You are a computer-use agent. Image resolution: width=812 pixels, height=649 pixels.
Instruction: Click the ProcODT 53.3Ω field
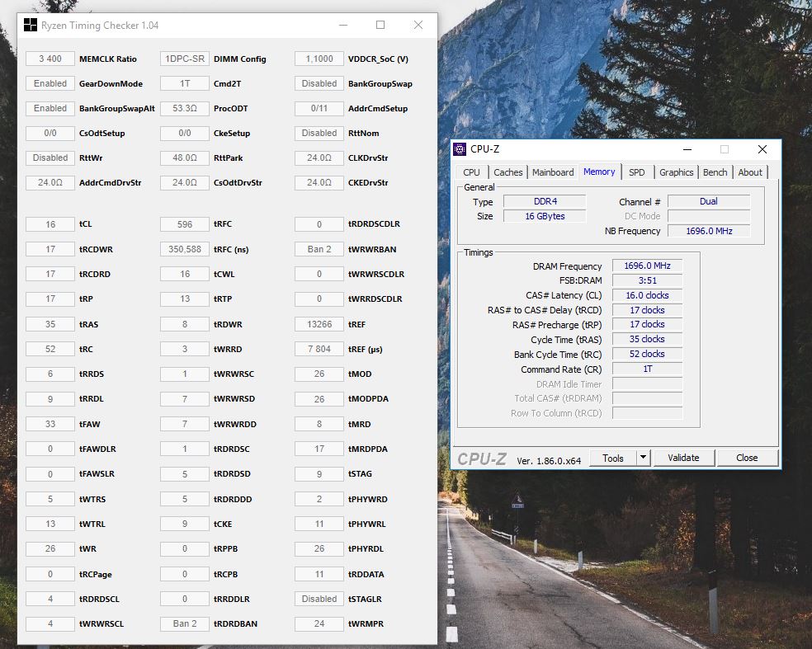185,108
